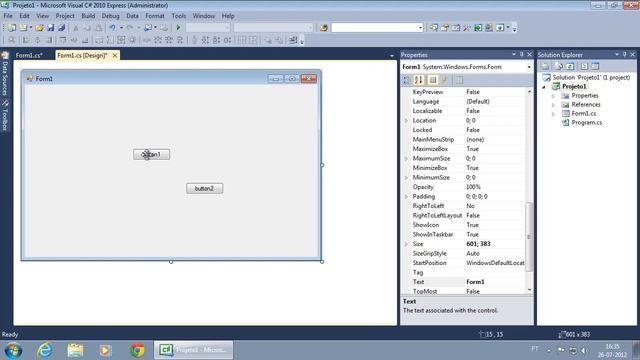This screenshot has width=640, height=360.
Task: Open the document tabs list dropdown arrow
Action: click(392, 56)
